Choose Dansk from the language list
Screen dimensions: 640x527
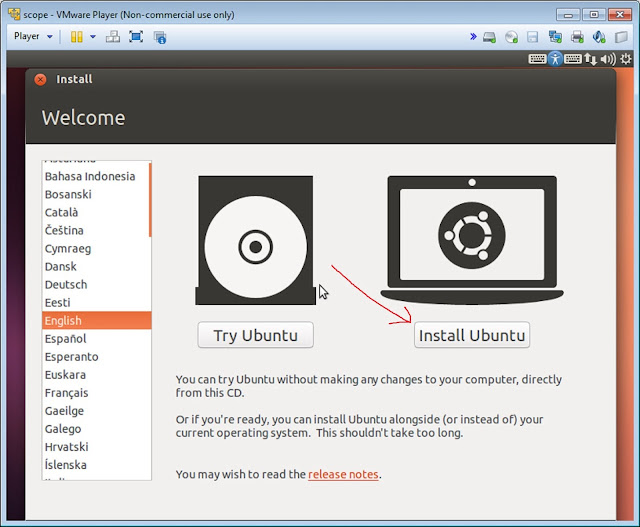pos(96,267)
